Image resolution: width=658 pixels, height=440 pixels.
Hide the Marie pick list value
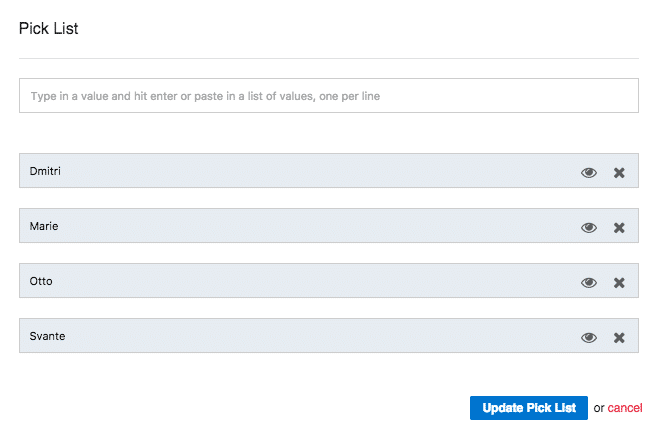(x=589, y=227)
